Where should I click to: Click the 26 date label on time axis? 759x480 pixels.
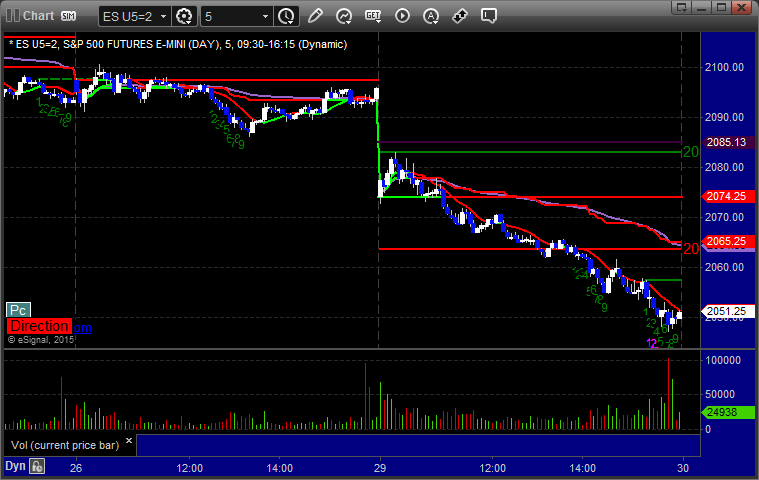(76, 468)
